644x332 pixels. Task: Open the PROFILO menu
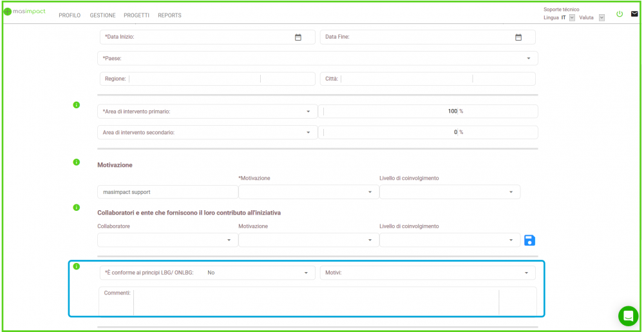pos(70,15)
